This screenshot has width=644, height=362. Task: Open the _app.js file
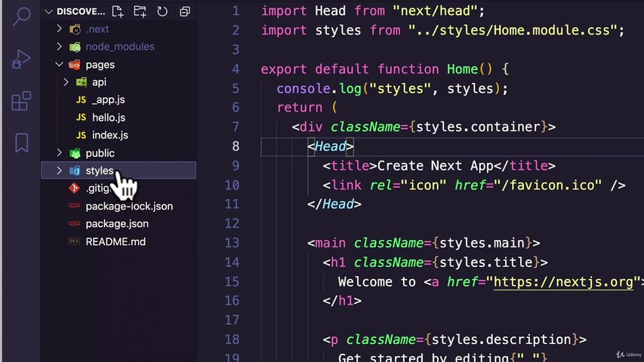point(109,100)
